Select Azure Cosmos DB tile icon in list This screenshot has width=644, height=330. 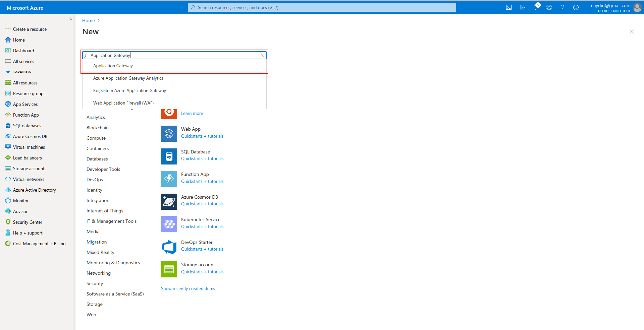[169, 202]
